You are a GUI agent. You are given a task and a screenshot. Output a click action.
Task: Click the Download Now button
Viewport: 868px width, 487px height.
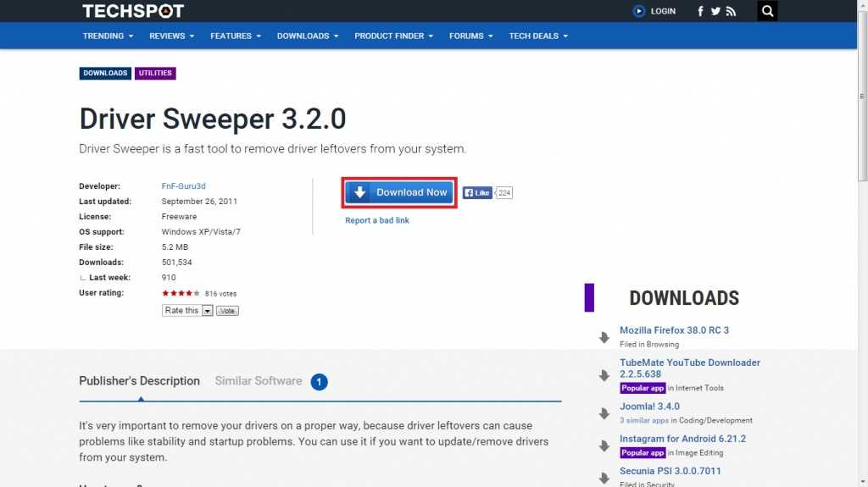[400, 192]
